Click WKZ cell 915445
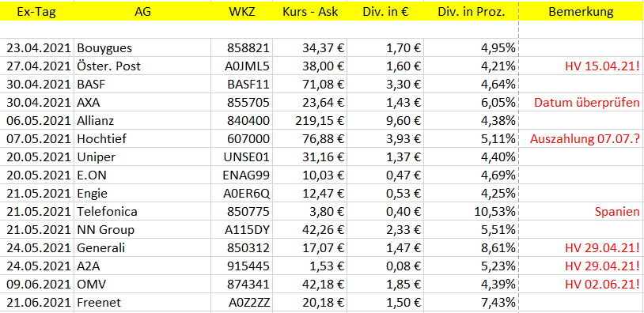 242,266
